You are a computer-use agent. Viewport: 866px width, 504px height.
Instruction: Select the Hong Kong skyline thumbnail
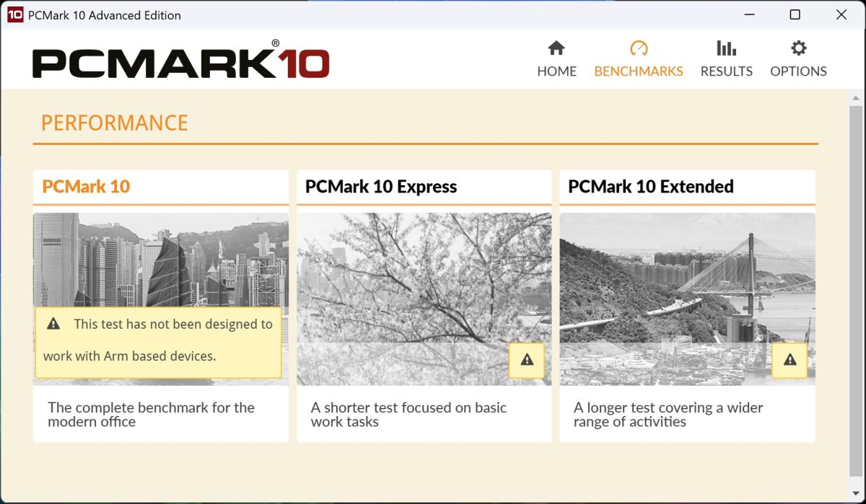(x=160, y=260)
